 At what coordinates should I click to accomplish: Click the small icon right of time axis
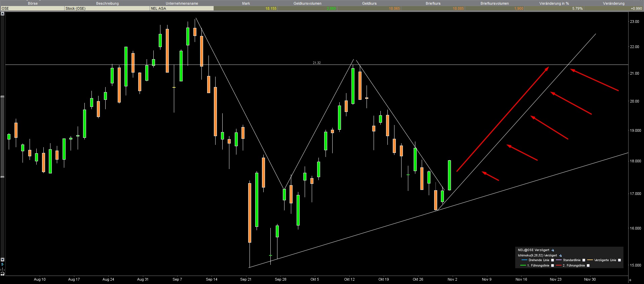pos(630,280)
